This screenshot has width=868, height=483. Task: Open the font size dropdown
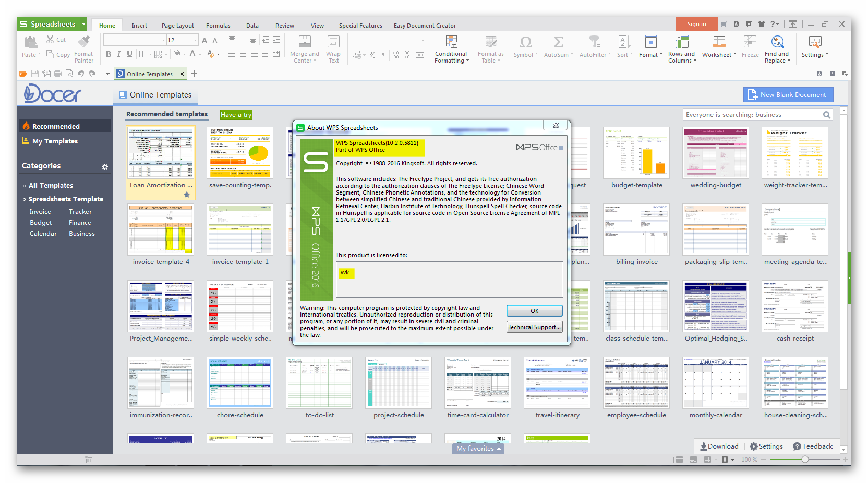coord(196,40)
